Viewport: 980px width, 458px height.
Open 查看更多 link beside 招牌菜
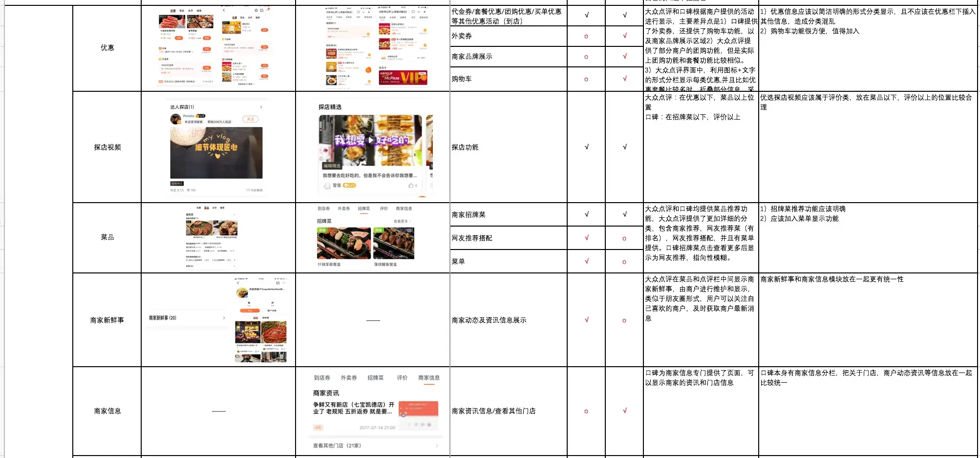[x=402, y=221]
